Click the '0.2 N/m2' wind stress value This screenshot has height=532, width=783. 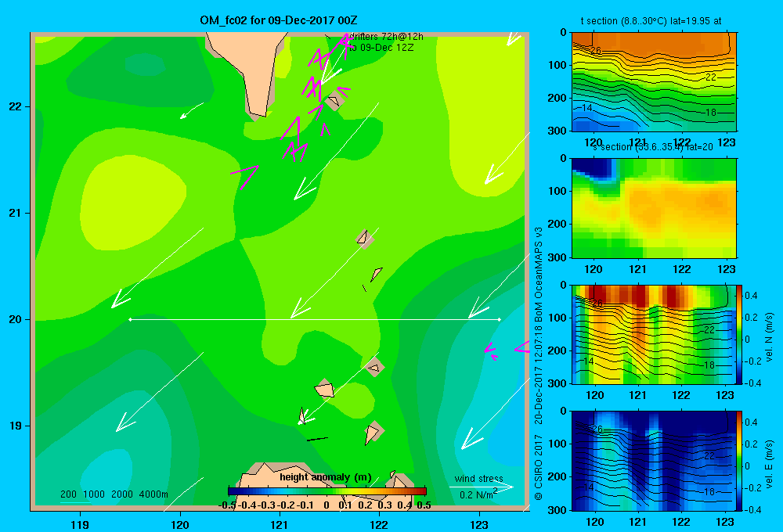[x=478, y=494]
